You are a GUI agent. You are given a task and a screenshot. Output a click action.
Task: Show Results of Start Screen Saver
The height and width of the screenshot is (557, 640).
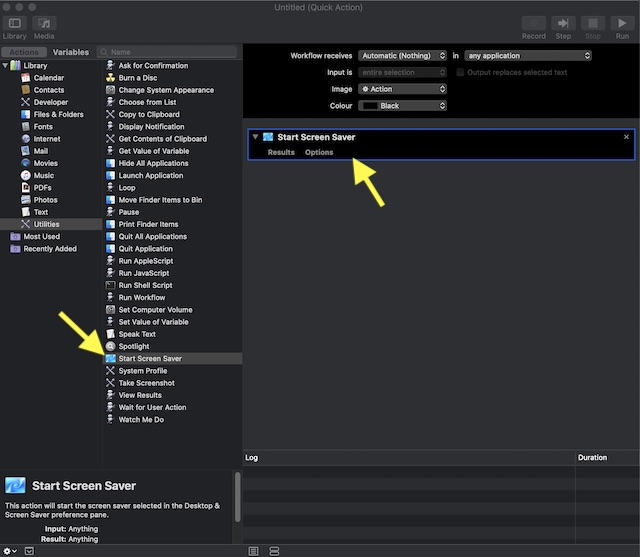click(281, 152)
